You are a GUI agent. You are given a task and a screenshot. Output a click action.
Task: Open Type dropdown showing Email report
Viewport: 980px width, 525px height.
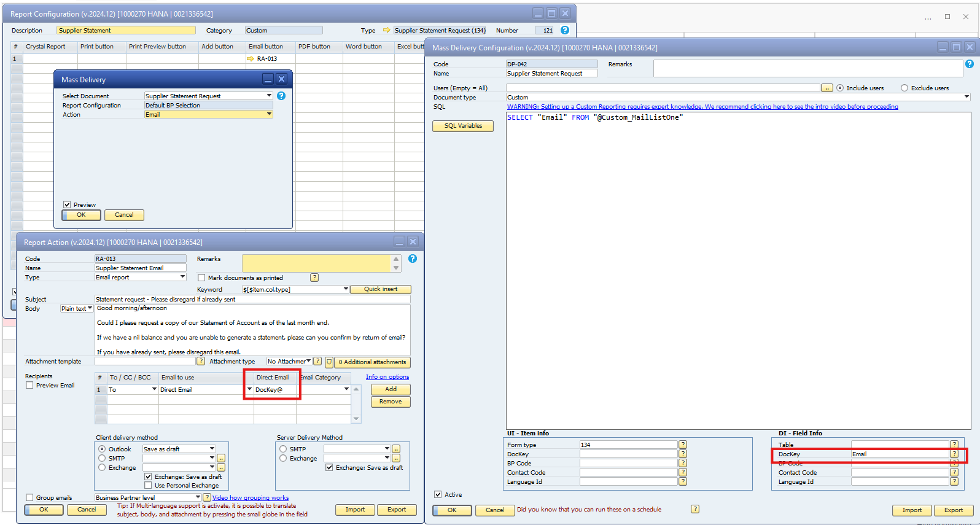(182, 277)
